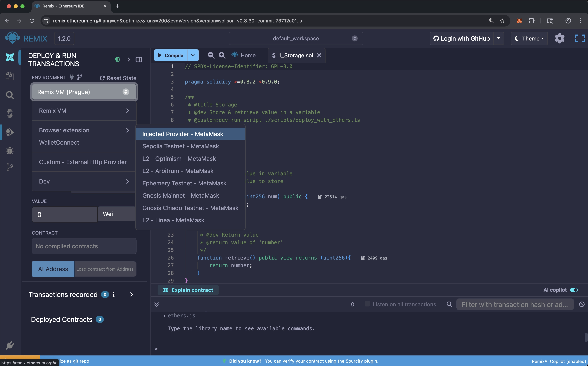Image resolution: width=588 pixels, height=366 pixels.
Task: Click the editor zoom out icon
Action: pos(211,55)
